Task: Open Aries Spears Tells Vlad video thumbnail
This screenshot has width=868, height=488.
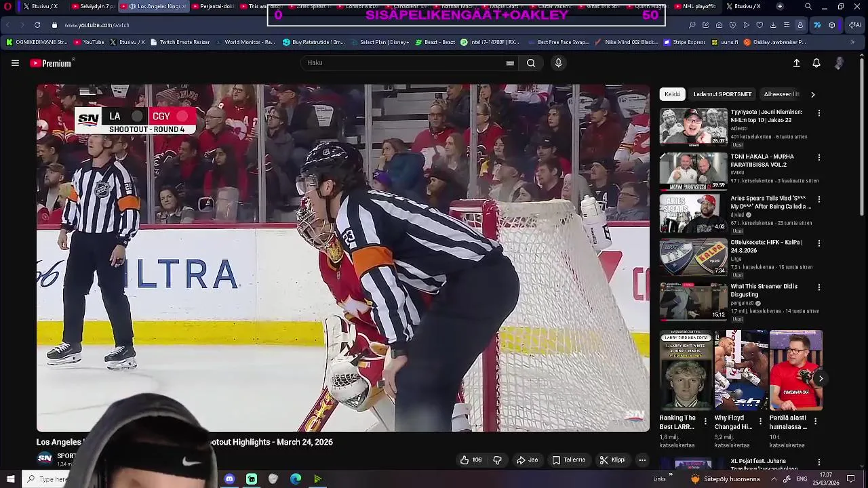Action: 693,213
